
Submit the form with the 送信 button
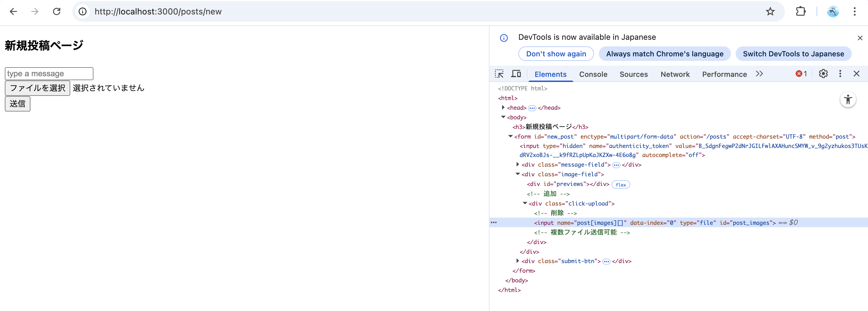(17, 104)
